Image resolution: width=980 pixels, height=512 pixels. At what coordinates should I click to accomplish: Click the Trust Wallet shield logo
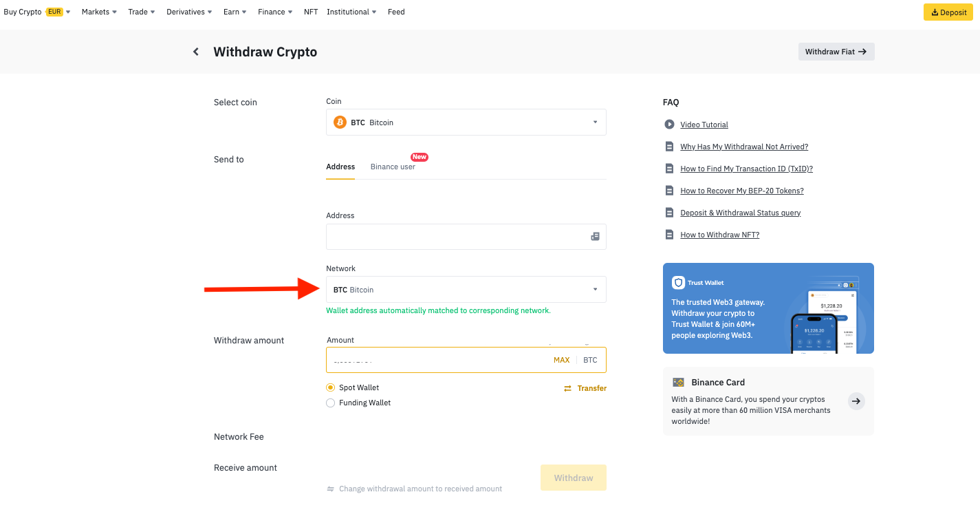[679, 283]
